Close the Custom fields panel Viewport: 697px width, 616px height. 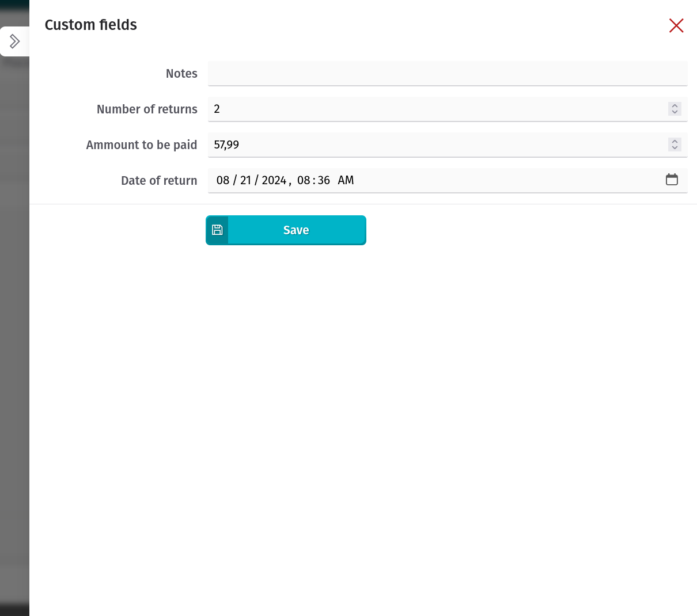pyautogui.click(x=676, y=25)
